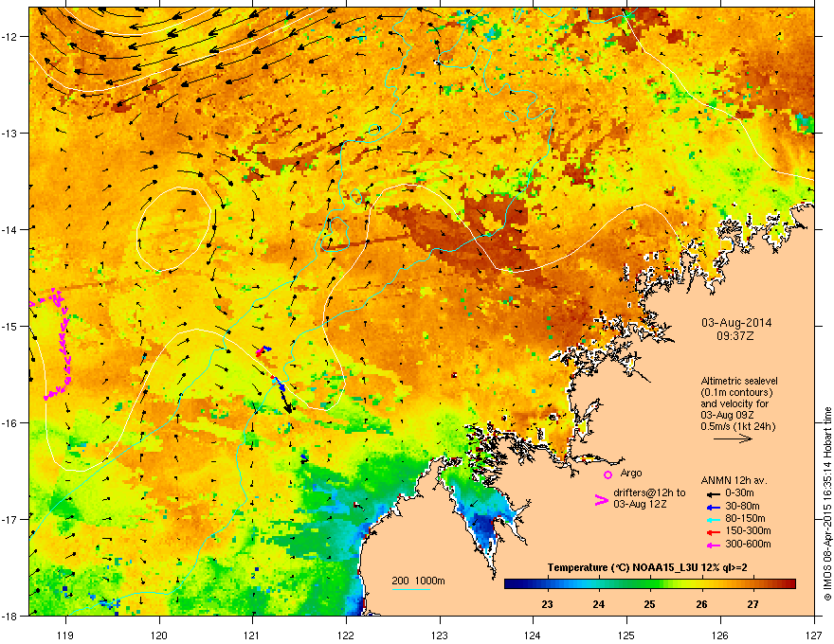The image size is (834, 644).
Task: Click the '80-150m' depth label
Action: click(745, 519)
